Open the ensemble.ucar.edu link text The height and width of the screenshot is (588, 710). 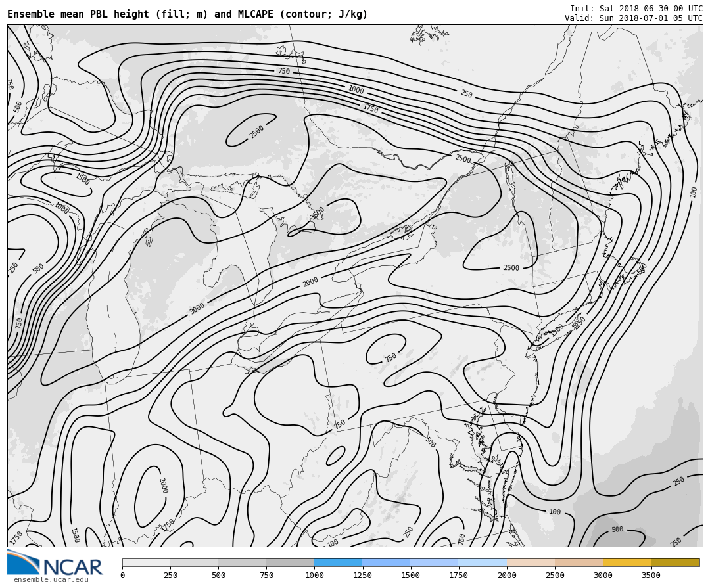coord(51,580)
